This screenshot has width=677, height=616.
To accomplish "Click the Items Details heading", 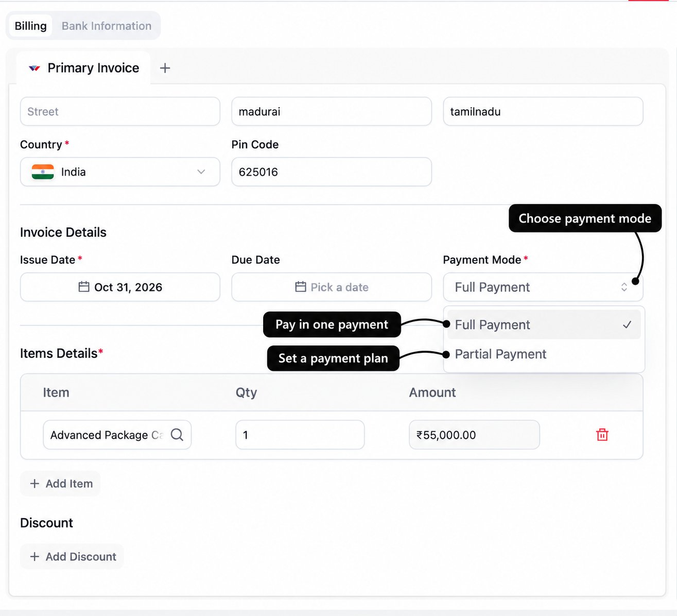I will (x=62, y=353).
